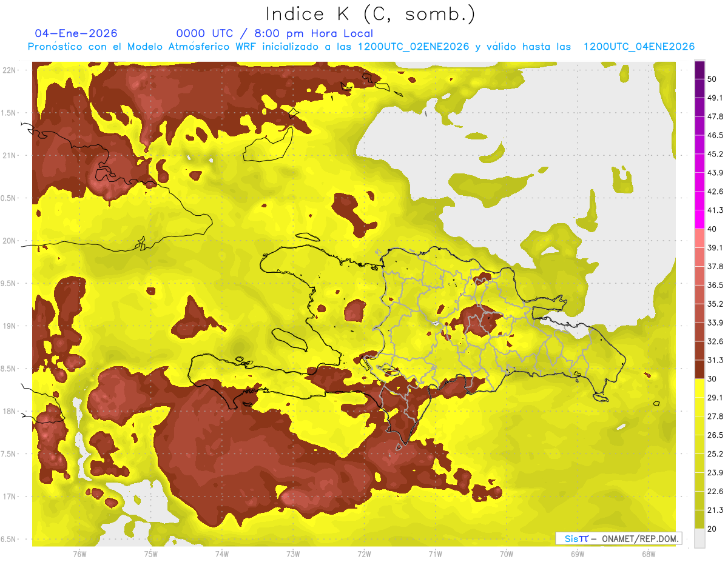Click the colorbar value '31.3'

click(715, 360)
